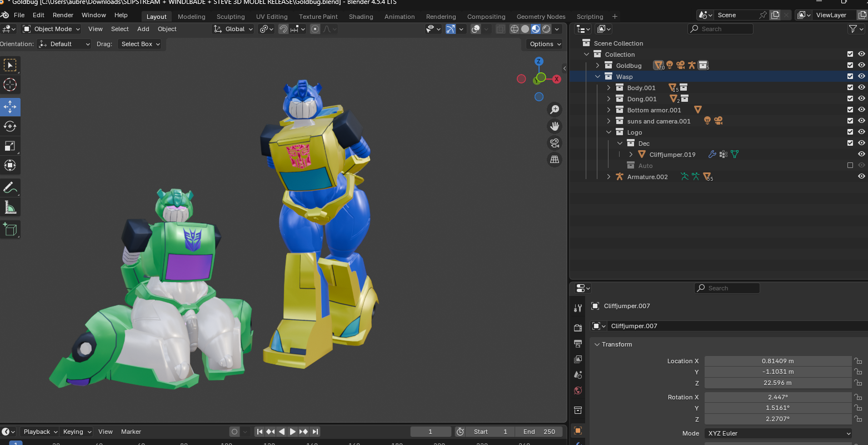This screenshot has height=445, width=868.
Task: Open the Scene properties tab
Action: (x=578, y=375)
